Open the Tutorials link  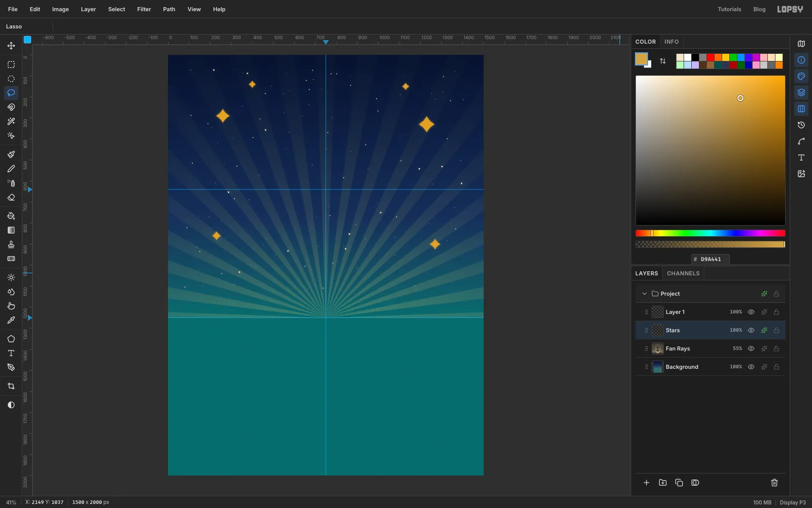[x=729, y=9]
